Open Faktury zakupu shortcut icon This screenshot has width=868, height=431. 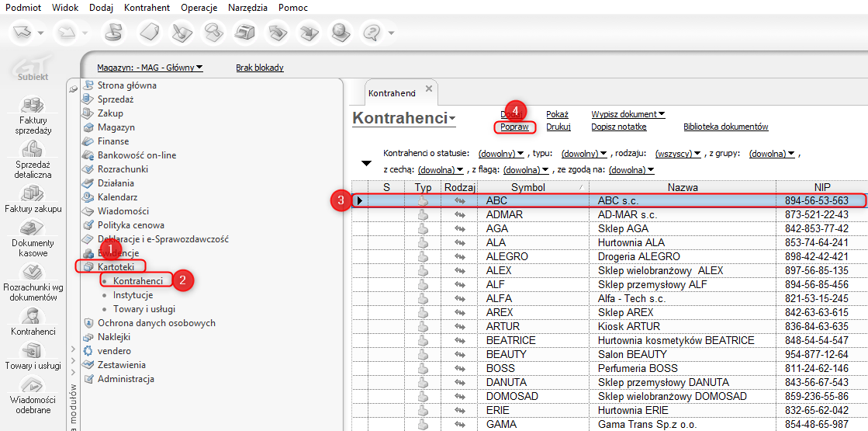[33, 198]
